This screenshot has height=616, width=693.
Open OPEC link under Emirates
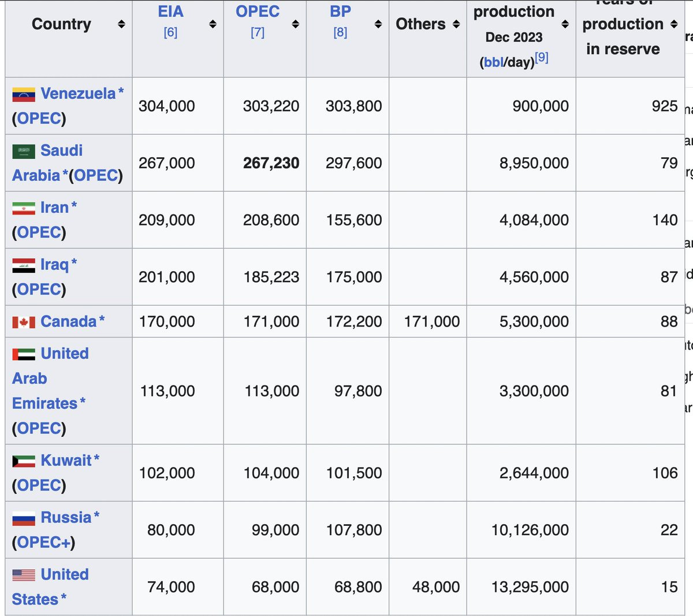[x=39, y=428]
